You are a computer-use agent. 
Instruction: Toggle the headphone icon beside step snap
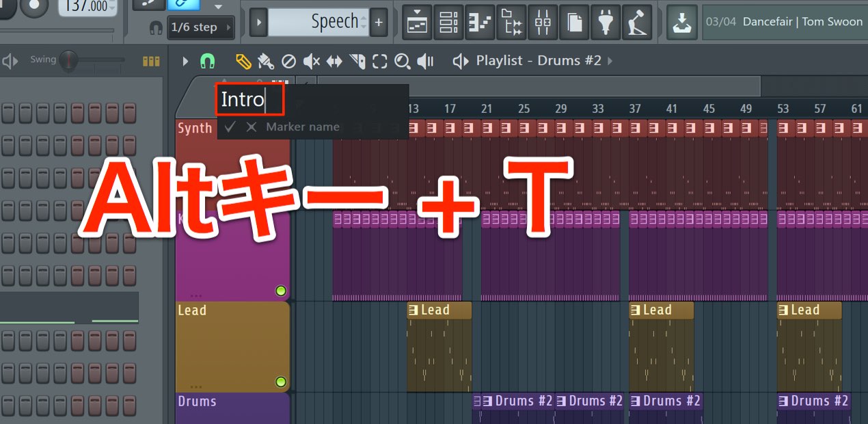tap(156, 27)
